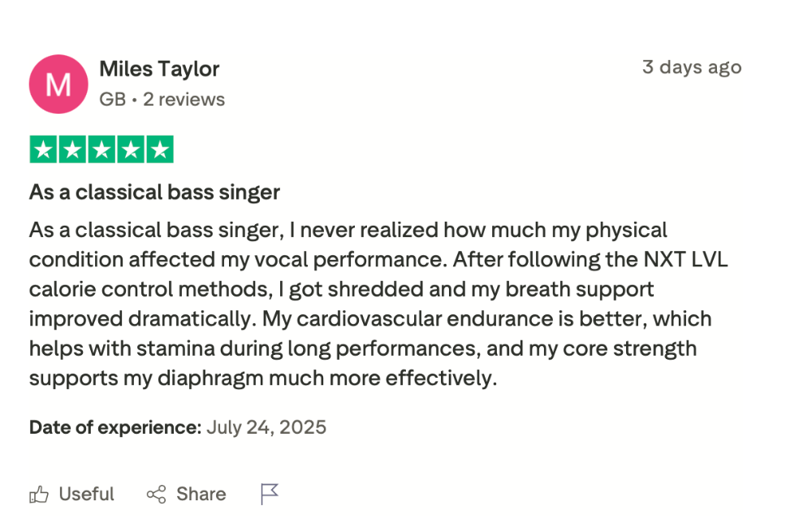Image resolution: width=812 pixels, height=532 pixels.
Task: Click the 'Share' label text
Action: click(x=201, y=494)
